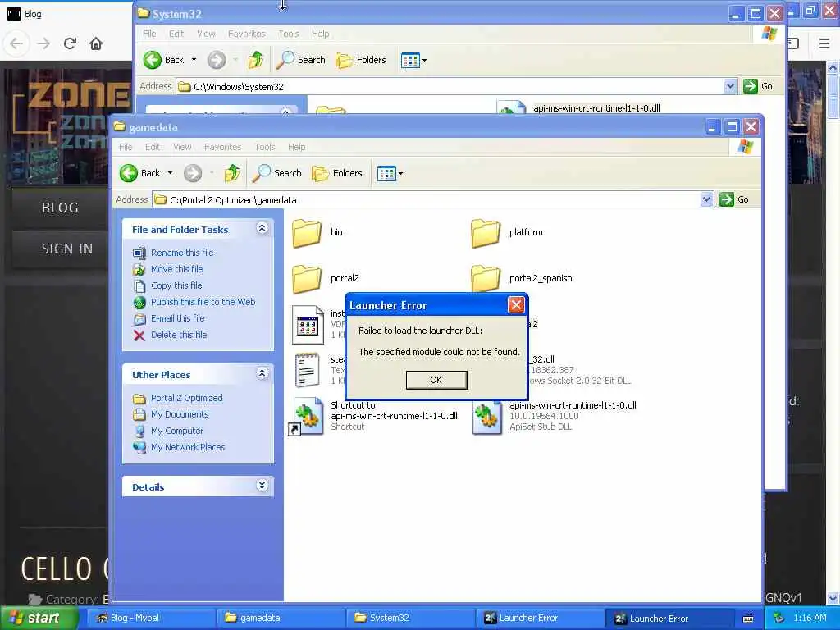The height and width of the screenshot is (630, 840).
Task: Click browser home icon
Action: pyautogui.click(x=96, y=43)
